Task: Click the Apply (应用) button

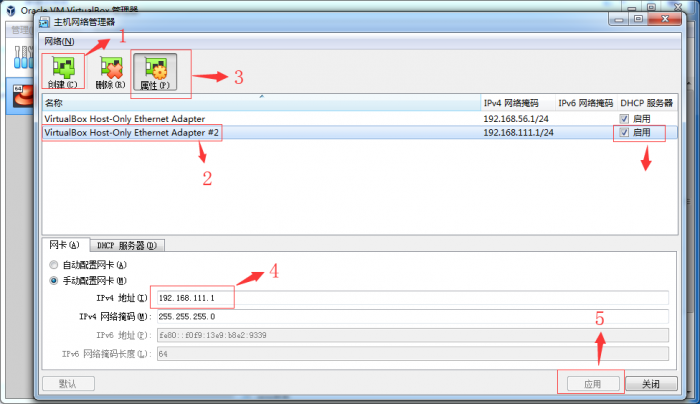Action: point(593,384)
